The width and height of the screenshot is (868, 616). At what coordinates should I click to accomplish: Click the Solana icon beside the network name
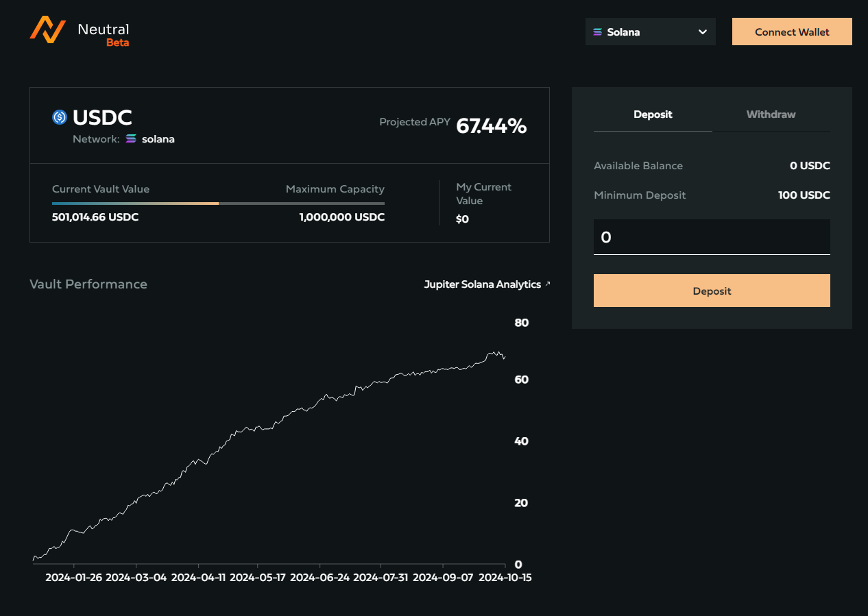point(131,139)
